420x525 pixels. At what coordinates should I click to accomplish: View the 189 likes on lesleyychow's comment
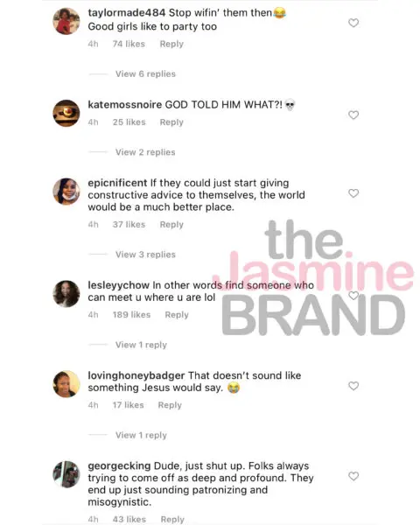(x=131, y=315)
